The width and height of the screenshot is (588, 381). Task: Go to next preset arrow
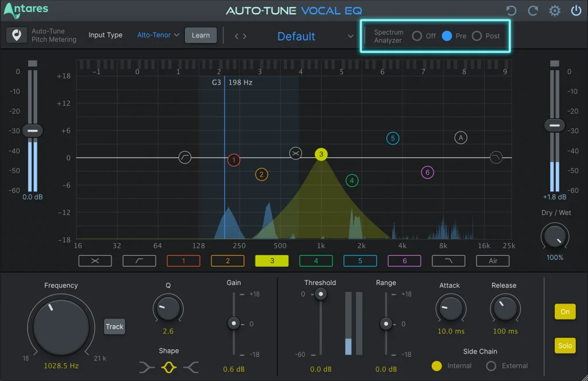[x=245, y=36]
